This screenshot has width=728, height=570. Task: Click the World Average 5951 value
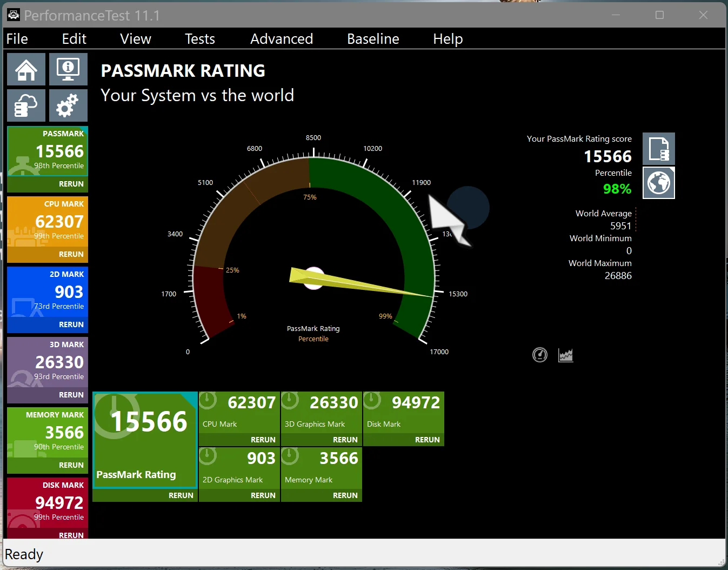click(621, 226)
